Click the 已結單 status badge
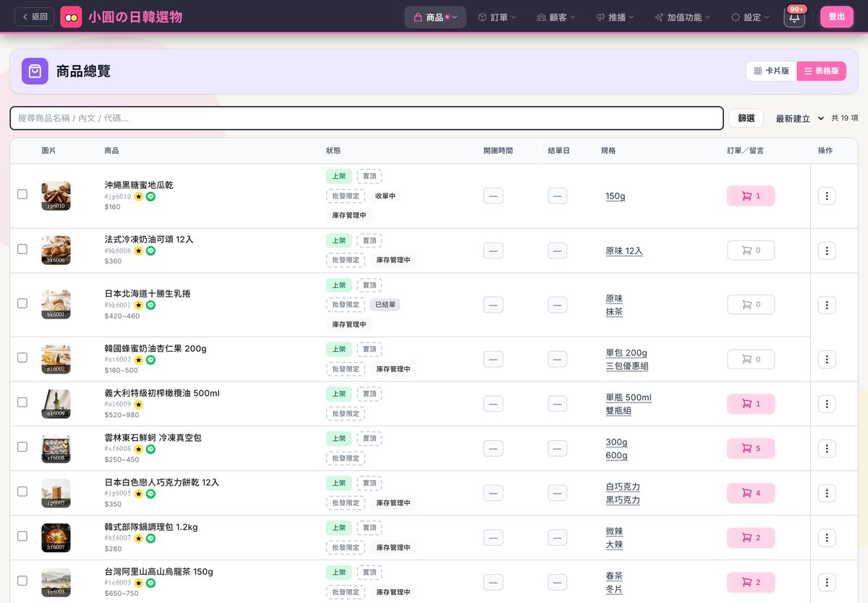 point(385,305)
